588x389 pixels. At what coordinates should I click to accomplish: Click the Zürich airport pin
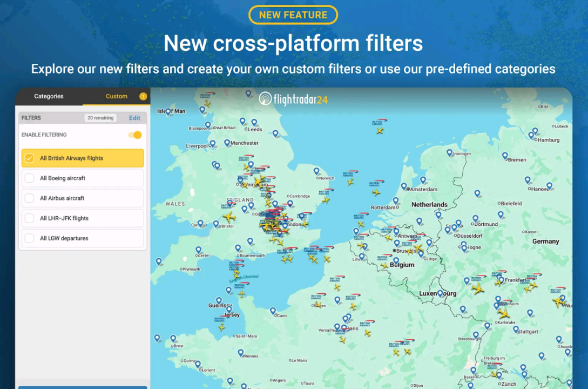(499, 375)
